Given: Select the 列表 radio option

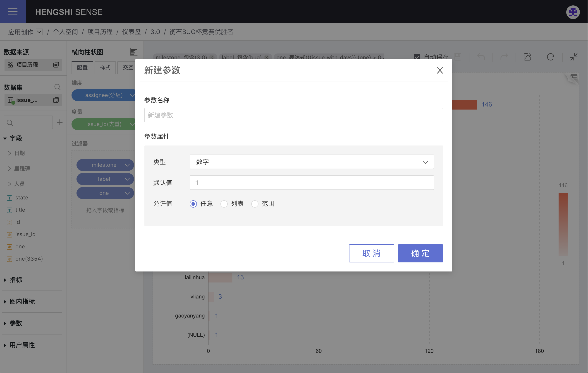Looking at the screenshot, I should [224, 204].
